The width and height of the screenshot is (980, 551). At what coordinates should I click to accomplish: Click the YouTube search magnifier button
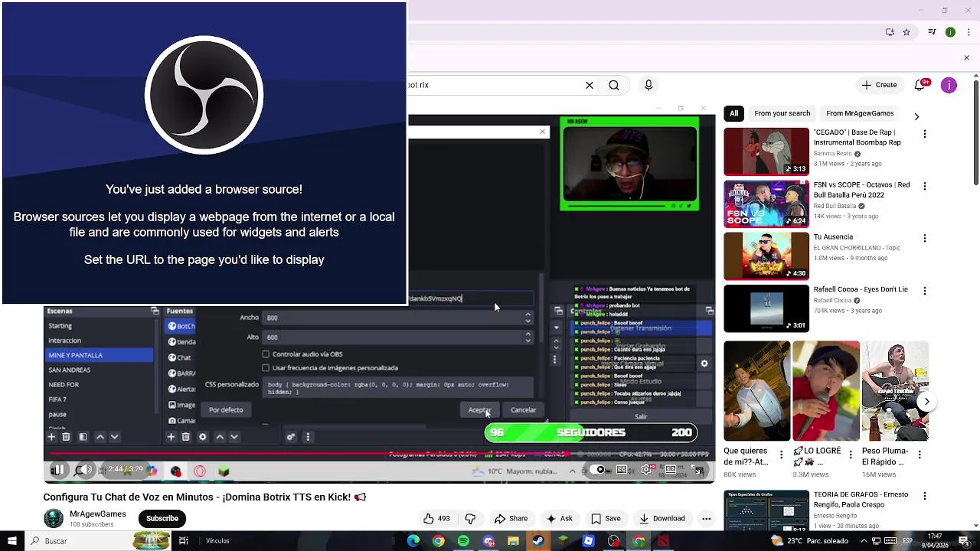click(614, 85)
